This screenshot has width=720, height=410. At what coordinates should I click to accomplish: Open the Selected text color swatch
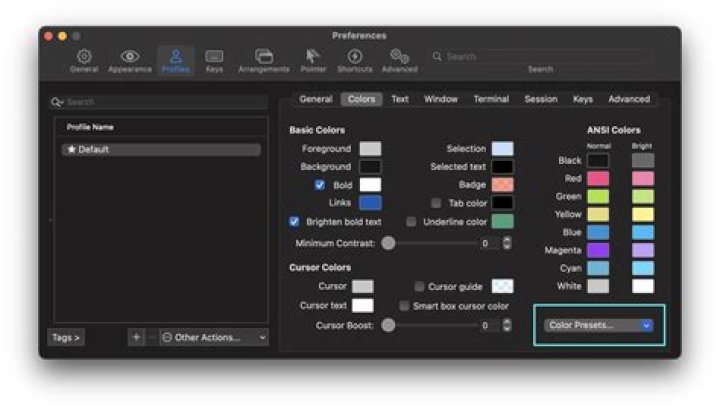coord(502,167)
